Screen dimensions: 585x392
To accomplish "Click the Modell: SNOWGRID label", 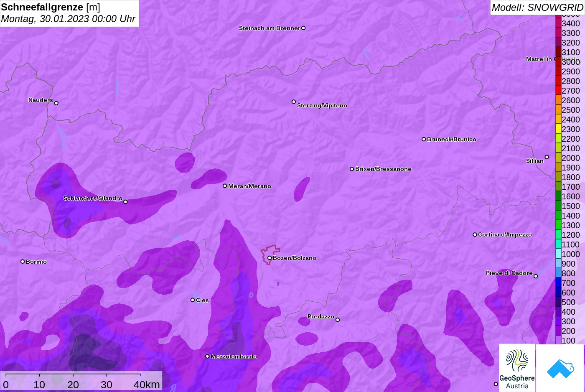I will point(537,8).
